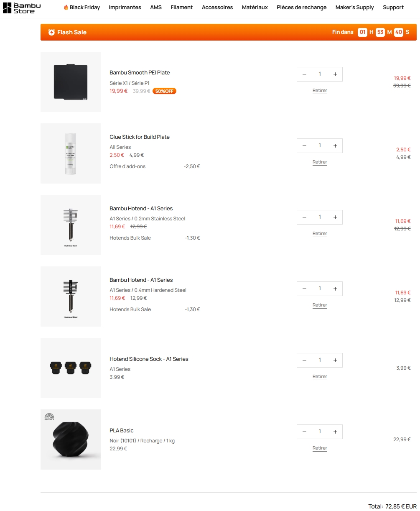Click the Flash Sale alarm clock icon
Image resolution: width=420 pixels, height=511 pixels.
[x=51, y=32]
